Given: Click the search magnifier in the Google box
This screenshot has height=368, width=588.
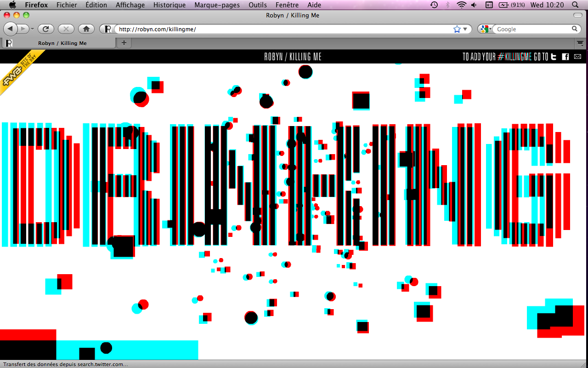Looking at the screenshot, I should click(575, 29).
